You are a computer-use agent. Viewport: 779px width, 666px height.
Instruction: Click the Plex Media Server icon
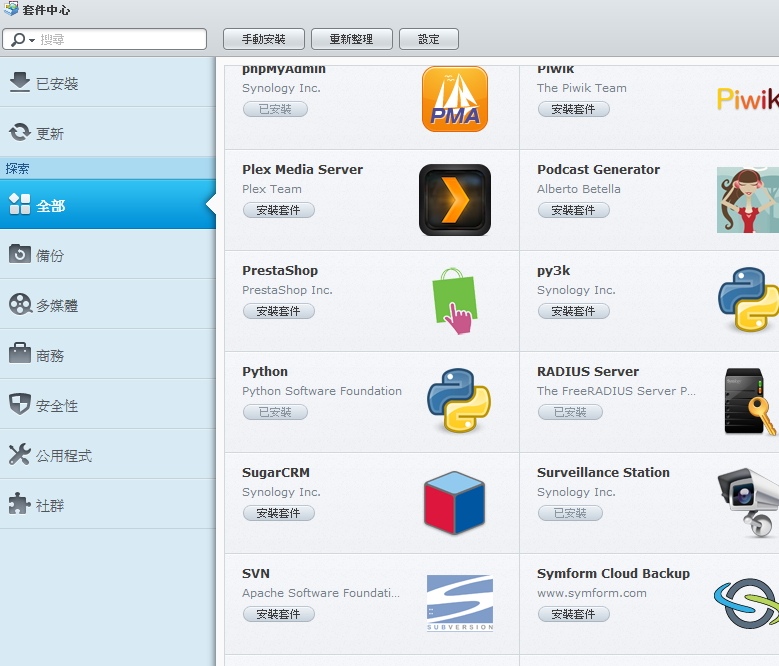coord(455,200)
